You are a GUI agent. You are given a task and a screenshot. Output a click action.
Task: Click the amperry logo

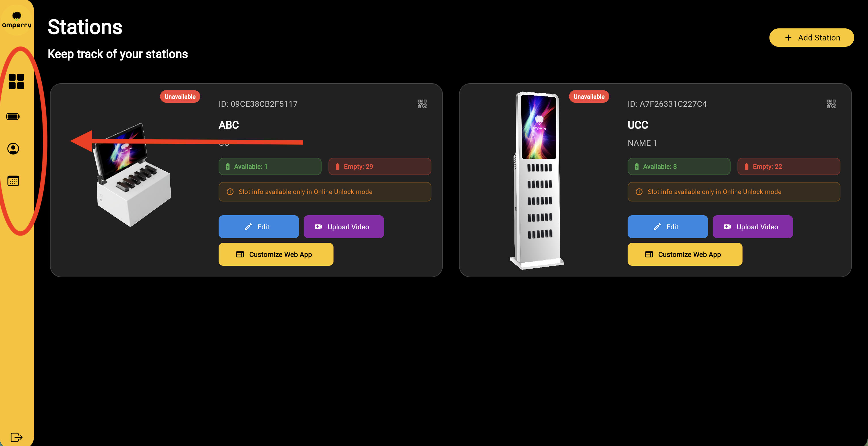tap(16, 20)
